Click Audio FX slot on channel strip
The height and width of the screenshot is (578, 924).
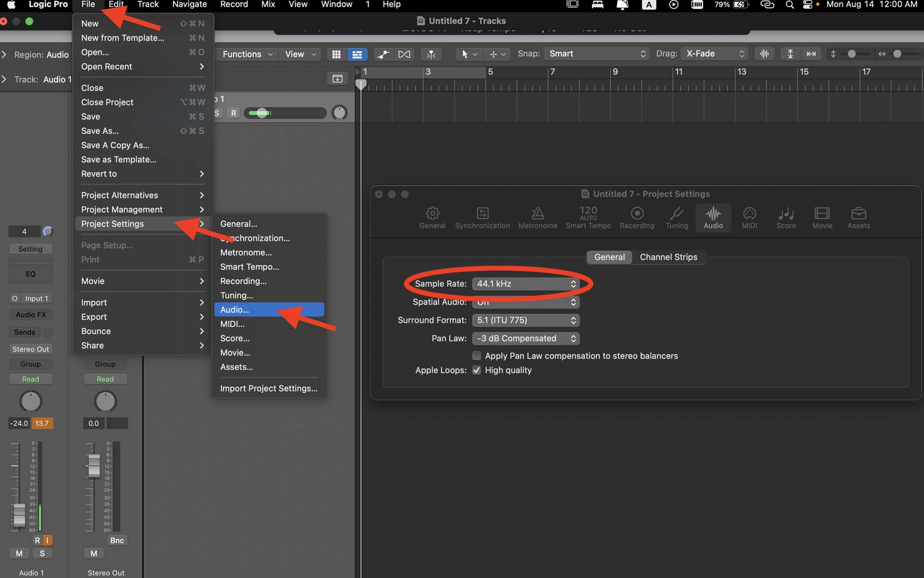click(30, 314)
